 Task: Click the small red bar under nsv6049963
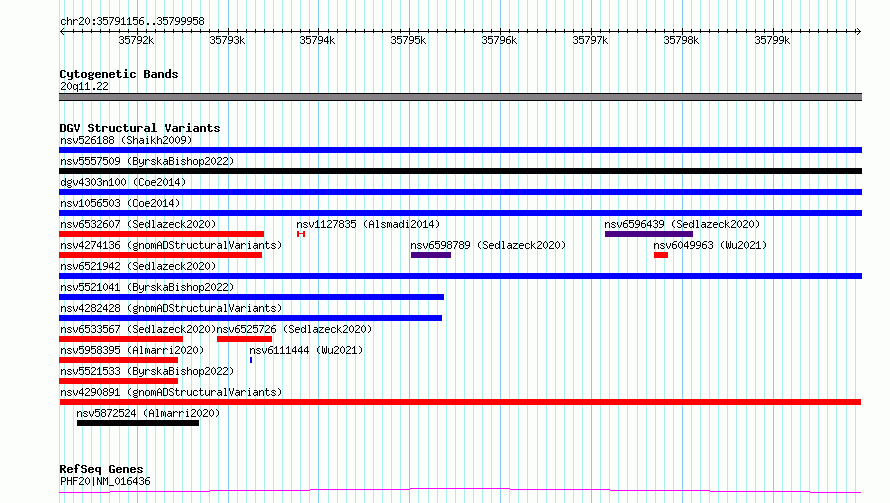pyautogui.click(x=661, y=255)
